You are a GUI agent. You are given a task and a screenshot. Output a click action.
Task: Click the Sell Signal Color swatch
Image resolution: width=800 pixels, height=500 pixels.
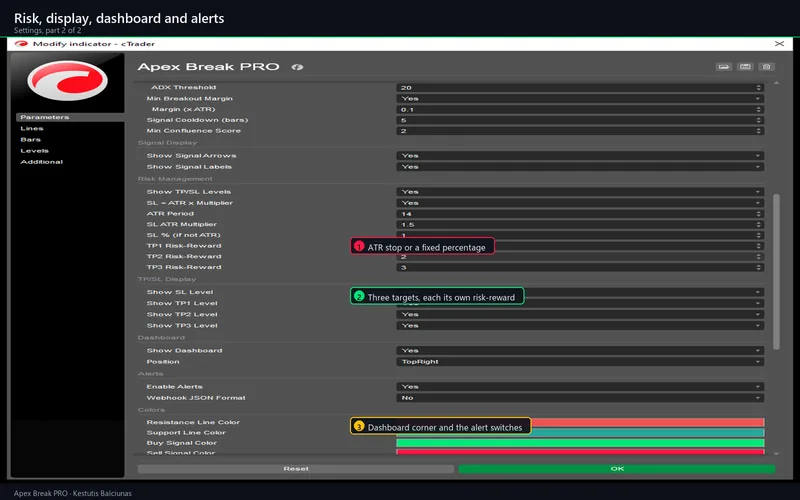click(x=580, y=452)
